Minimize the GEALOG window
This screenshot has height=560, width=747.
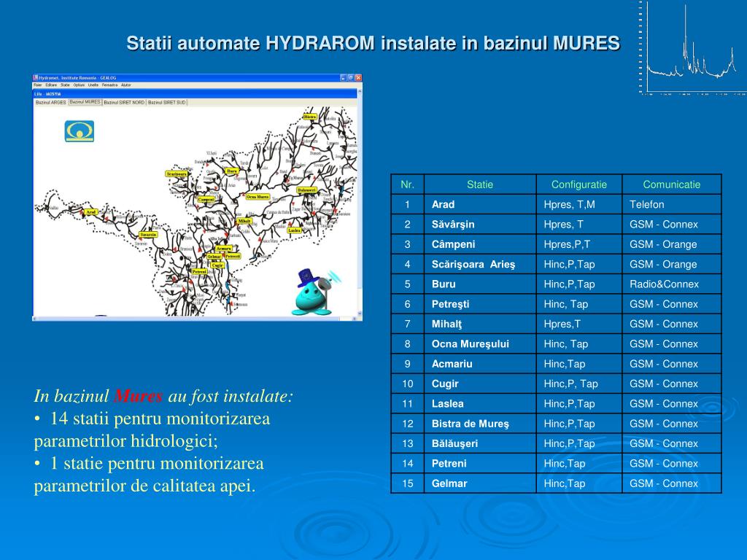(344, 77)
